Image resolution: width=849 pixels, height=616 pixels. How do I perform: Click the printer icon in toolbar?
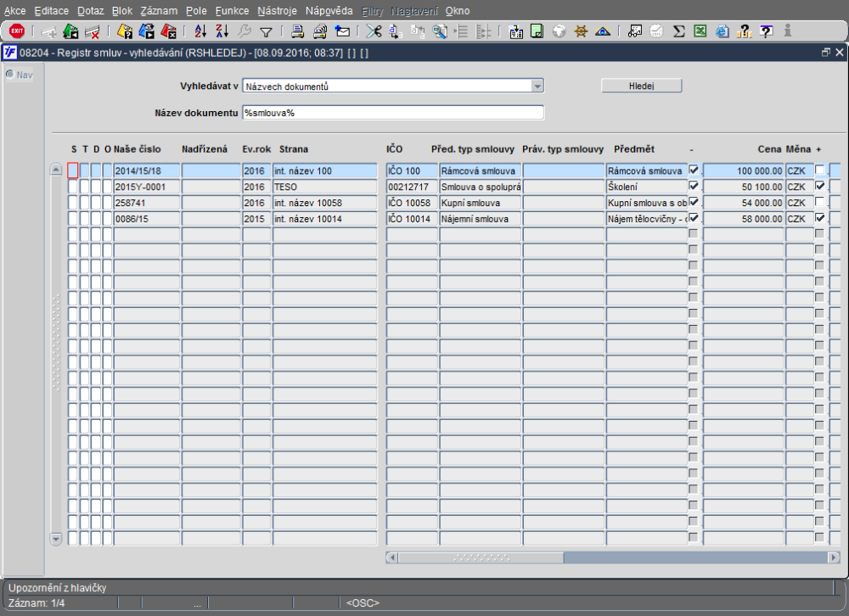pos(297,31)
